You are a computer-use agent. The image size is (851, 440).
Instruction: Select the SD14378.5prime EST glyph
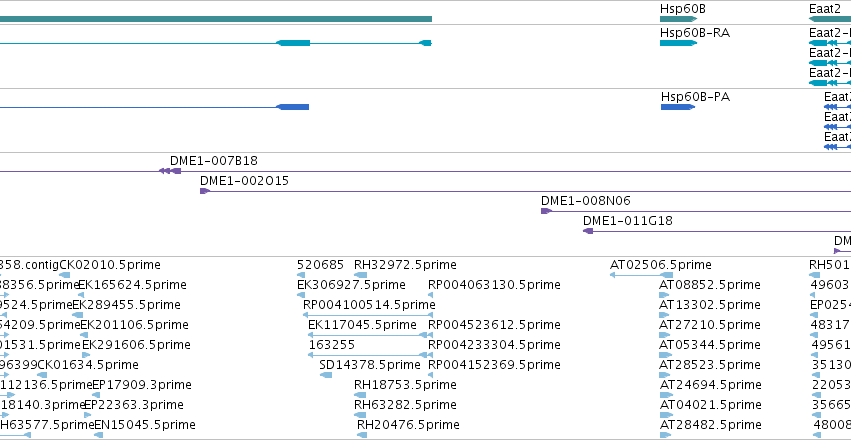tap(326, 375)
